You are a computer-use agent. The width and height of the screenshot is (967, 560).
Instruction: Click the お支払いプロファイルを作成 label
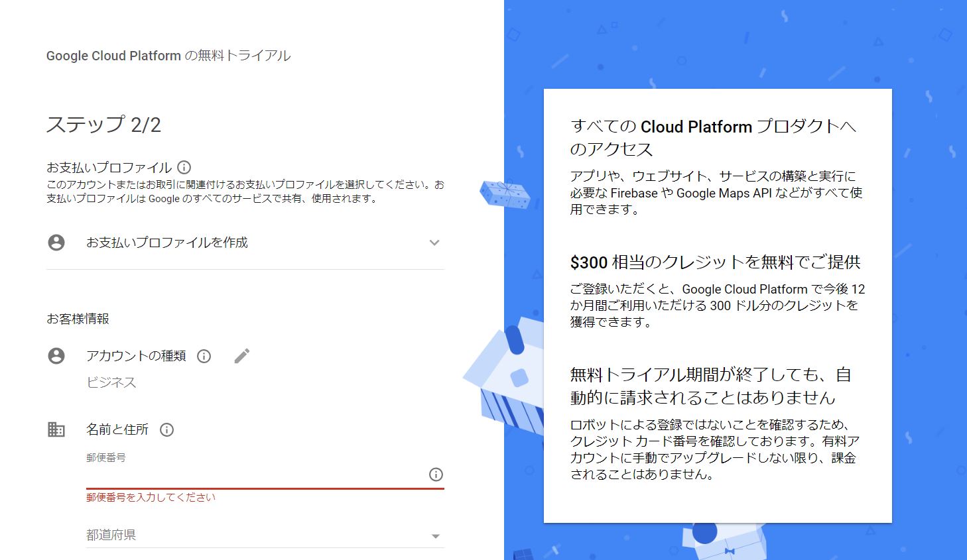(x=167, y=243)
